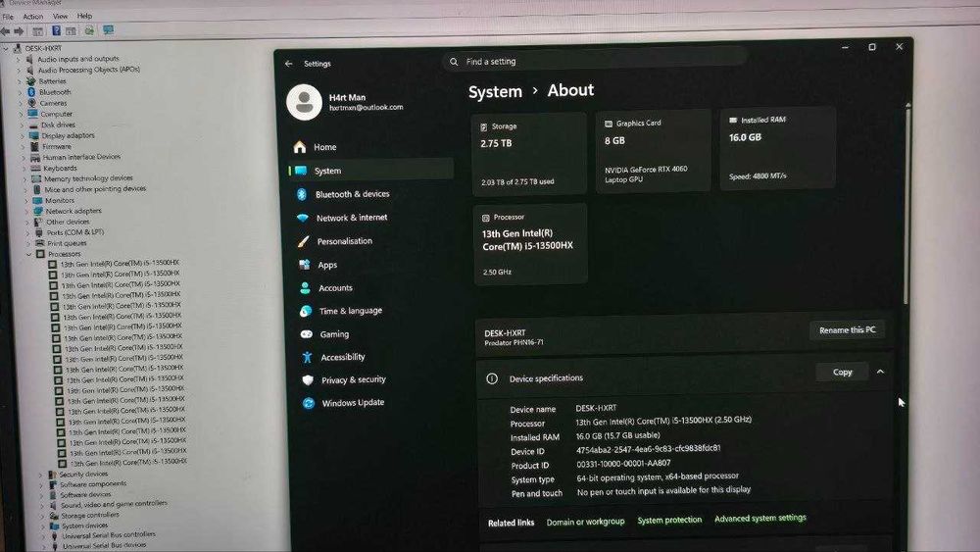Viewport: 980px width, 552px height.
Task: Select Firmware in the device tree
Action: click(x=57, y=146)
